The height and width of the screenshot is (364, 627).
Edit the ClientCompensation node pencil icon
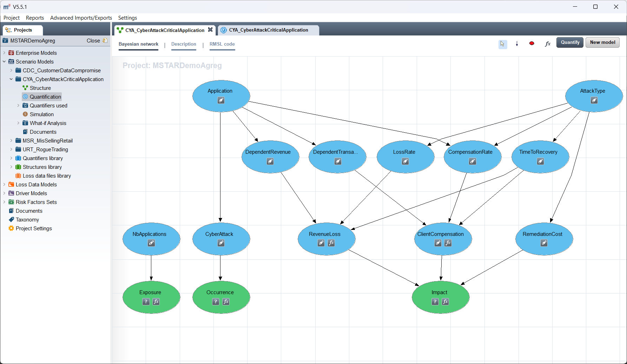438,243
